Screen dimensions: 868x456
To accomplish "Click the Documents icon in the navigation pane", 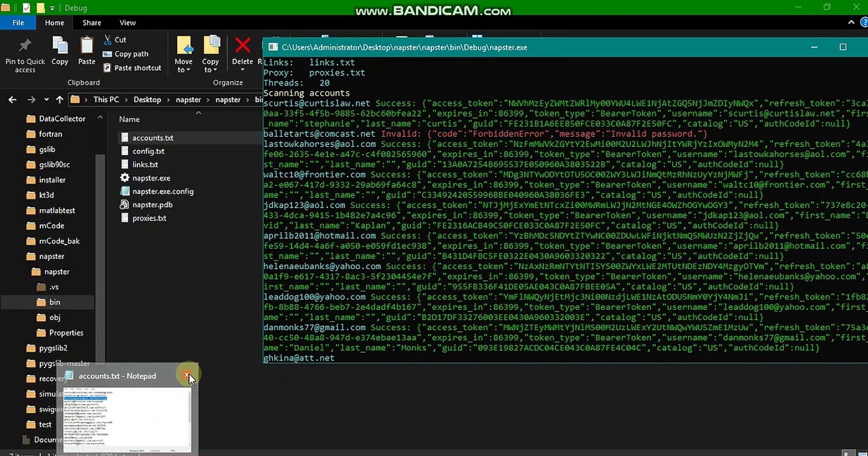I will click(26, 440).
